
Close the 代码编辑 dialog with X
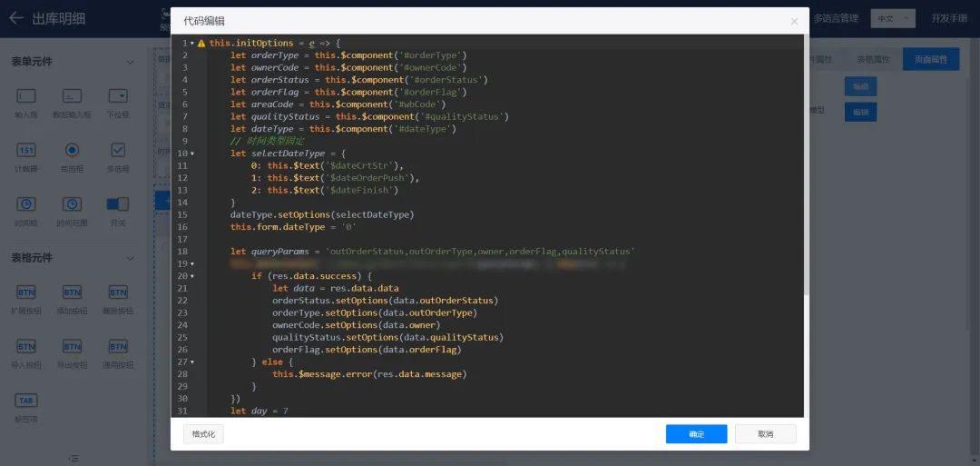tap(794, 21)
